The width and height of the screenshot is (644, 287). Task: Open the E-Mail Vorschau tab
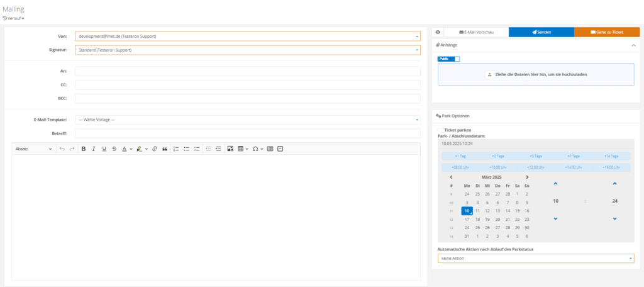476,31
